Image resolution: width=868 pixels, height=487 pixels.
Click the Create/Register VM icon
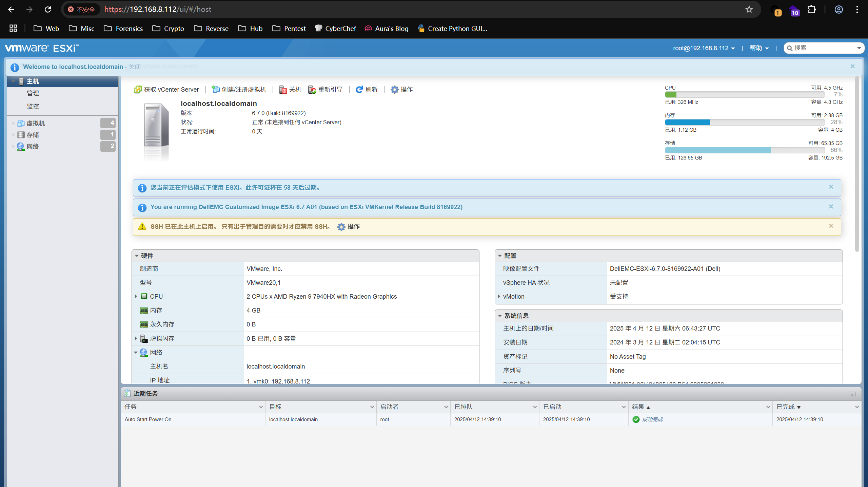point(215,90)
